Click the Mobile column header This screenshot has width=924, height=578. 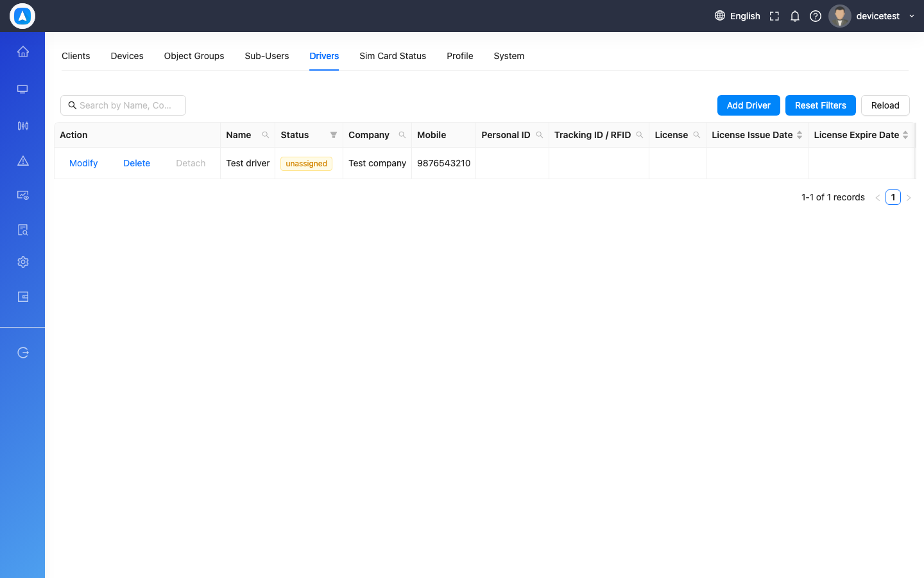(444, 135)
